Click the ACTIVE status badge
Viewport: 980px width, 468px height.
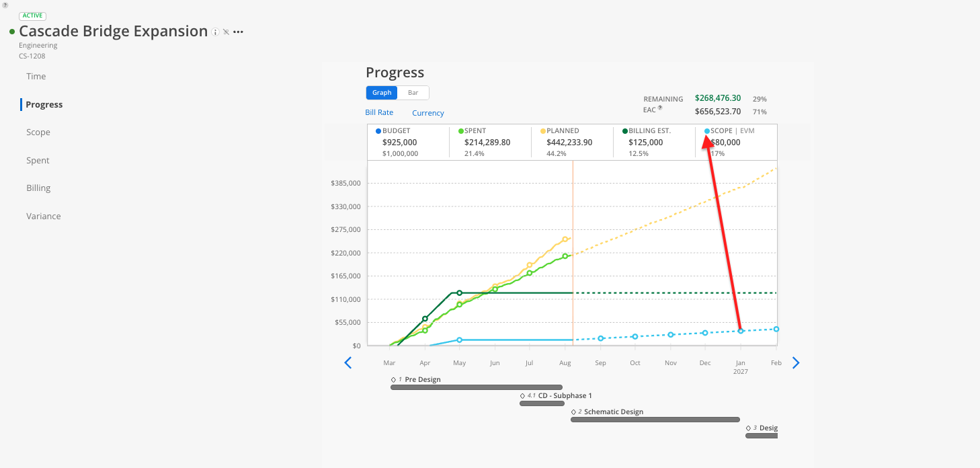click(32, 16)
